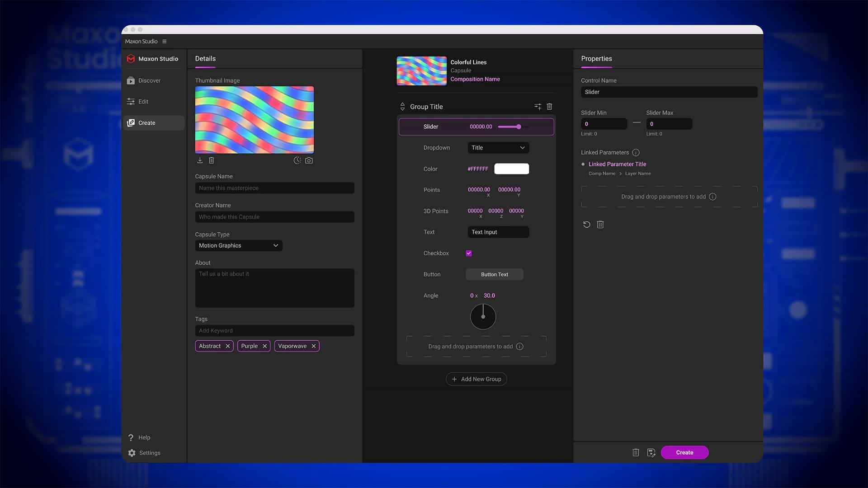The image size is (868, 488).
Task: Toggle the Checkbox parameter control
Action: coord(469,253)
